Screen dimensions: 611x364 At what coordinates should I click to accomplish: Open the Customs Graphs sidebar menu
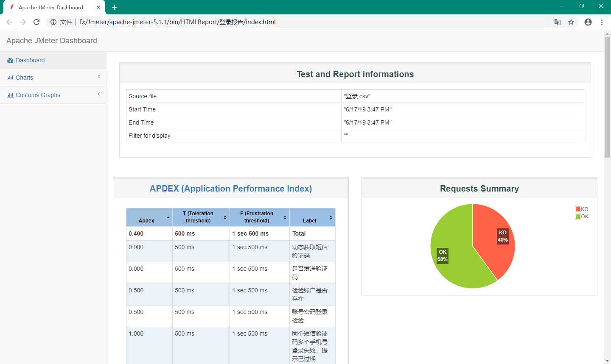coord(53,95)
